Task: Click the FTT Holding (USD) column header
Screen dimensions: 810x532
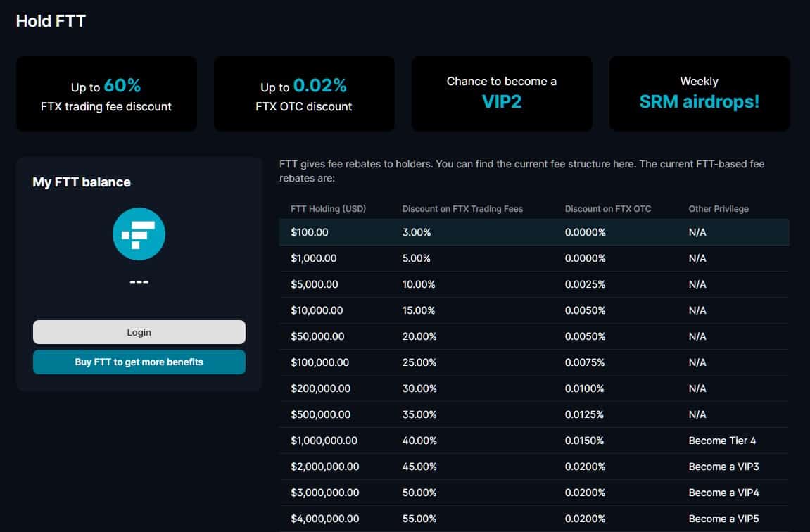Action: tap(328, 209)
